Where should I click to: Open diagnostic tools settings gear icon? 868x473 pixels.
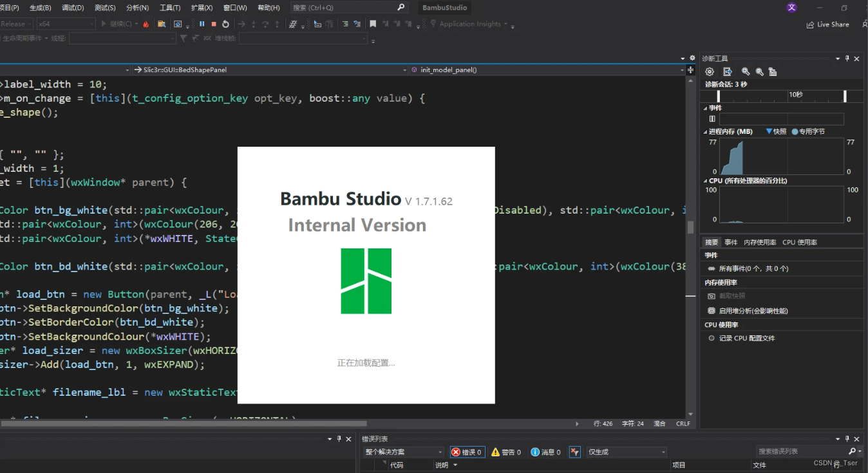tap(709, 71)
